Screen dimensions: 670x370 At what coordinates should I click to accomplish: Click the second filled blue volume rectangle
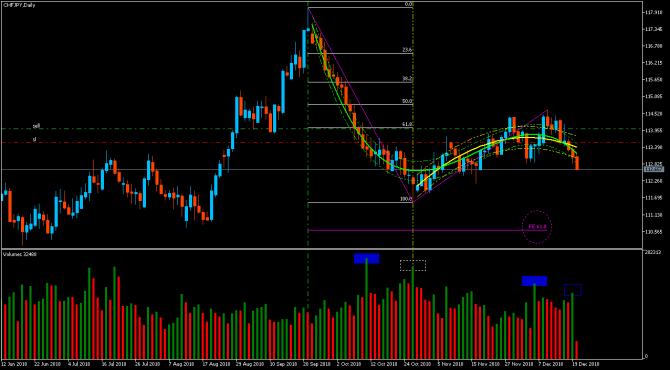pyautogui.click(x=535, y=281)
